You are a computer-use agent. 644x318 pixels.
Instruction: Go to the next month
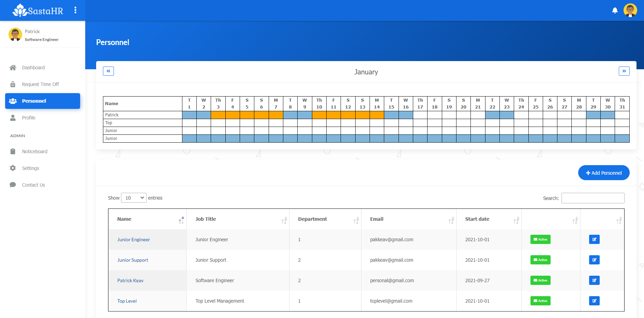pyautogui.click(x=624, y=71)
